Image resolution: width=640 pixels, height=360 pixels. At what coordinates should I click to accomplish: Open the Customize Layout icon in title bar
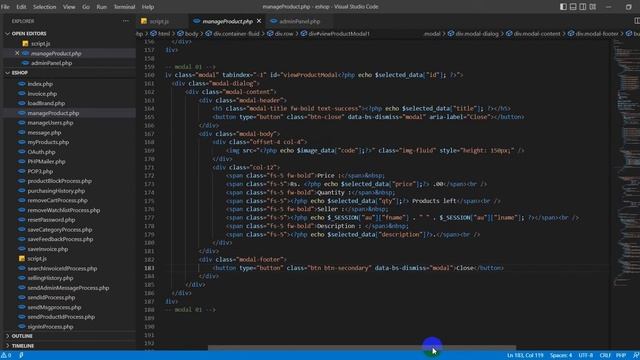[x=593, y=7]
